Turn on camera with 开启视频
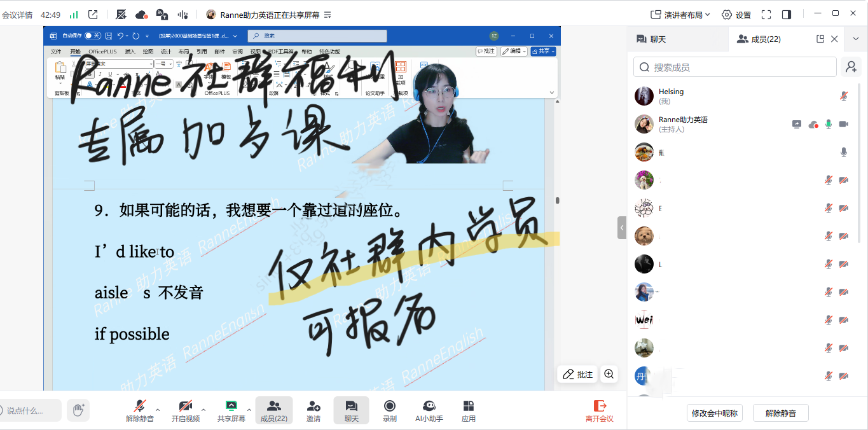This screenshot has width=868, height=430. 186,410
